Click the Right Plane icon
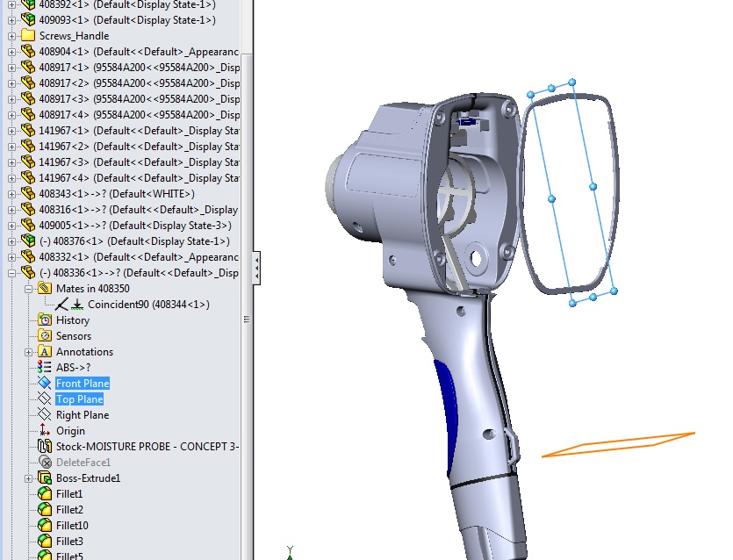The height and width of the screenshot is (560, 733). pyautogui.click(x=45, y=414)
